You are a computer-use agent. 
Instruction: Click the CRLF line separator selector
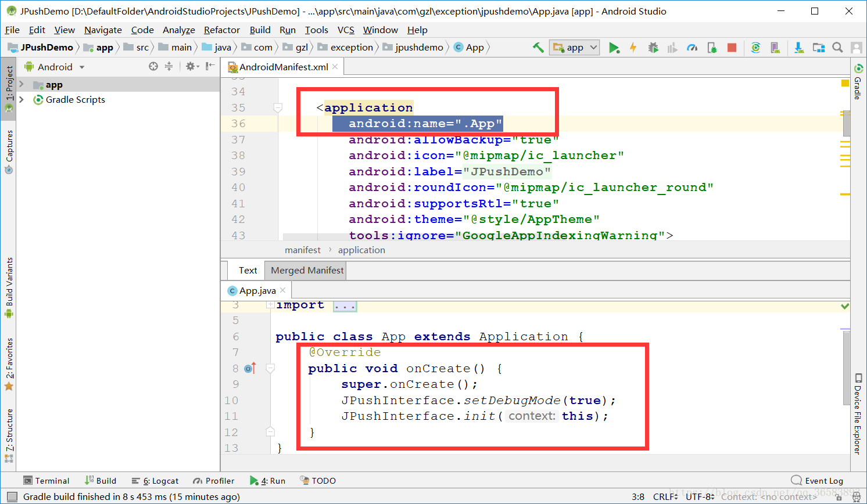(665, 496)
